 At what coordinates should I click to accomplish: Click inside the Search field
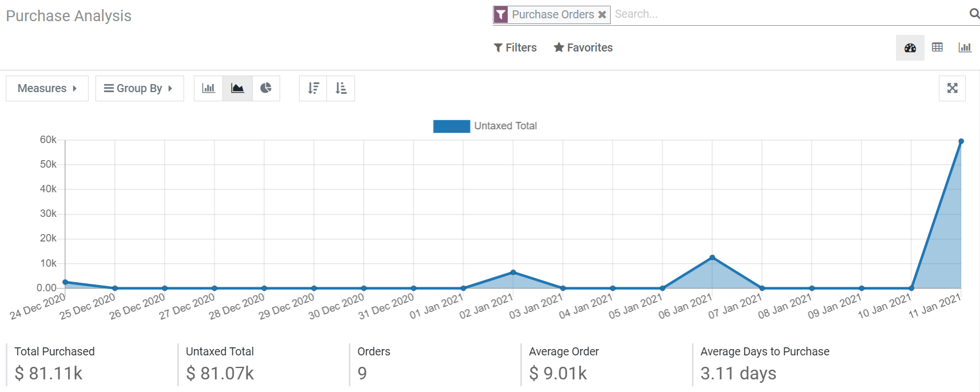click(x=743, y=14)
